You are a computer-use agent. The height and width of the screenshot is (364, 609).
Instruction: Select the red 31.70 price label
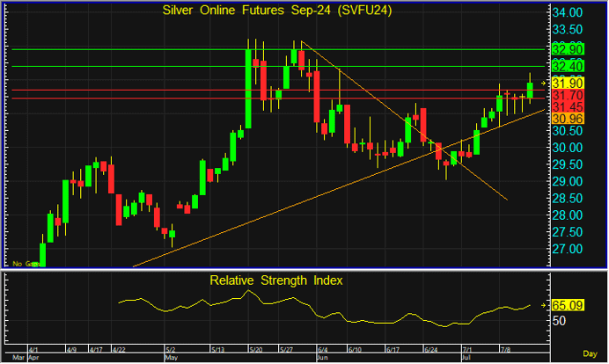pyautogui.click(x=569, y=94)
